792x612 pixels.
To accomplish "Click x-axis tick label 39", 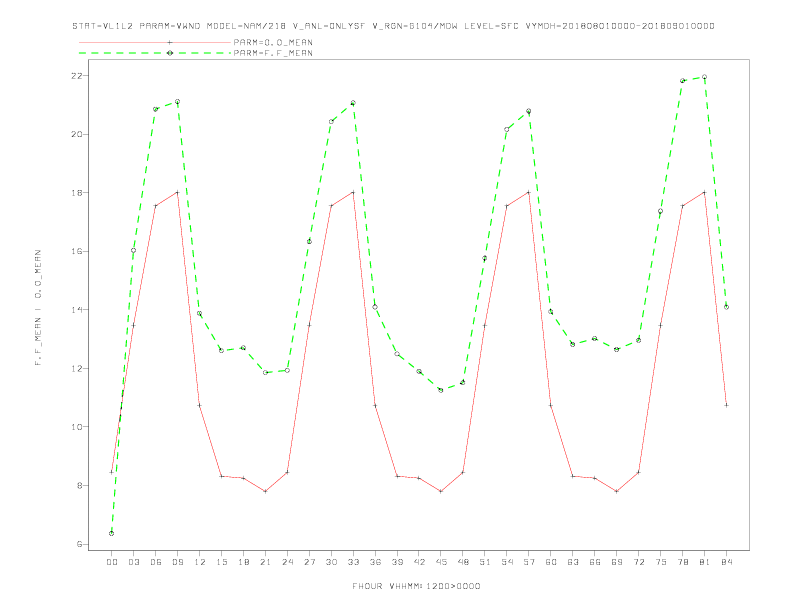I will click(397, 562).
